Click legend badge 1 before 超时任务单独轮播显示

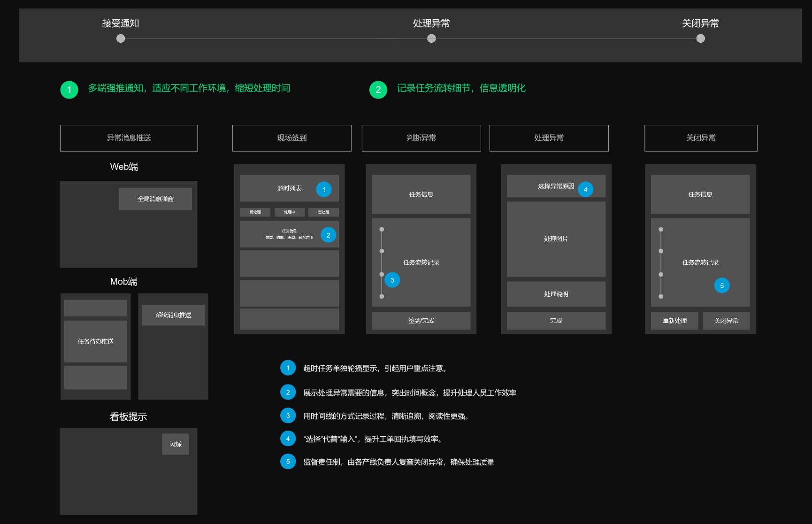point(288,368)
